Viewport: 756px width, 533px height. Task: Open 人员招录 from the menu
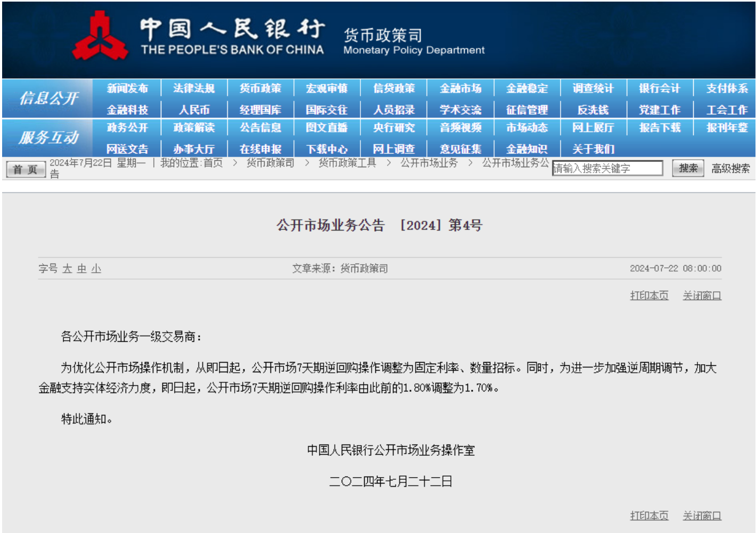click(x=394, y=110)
